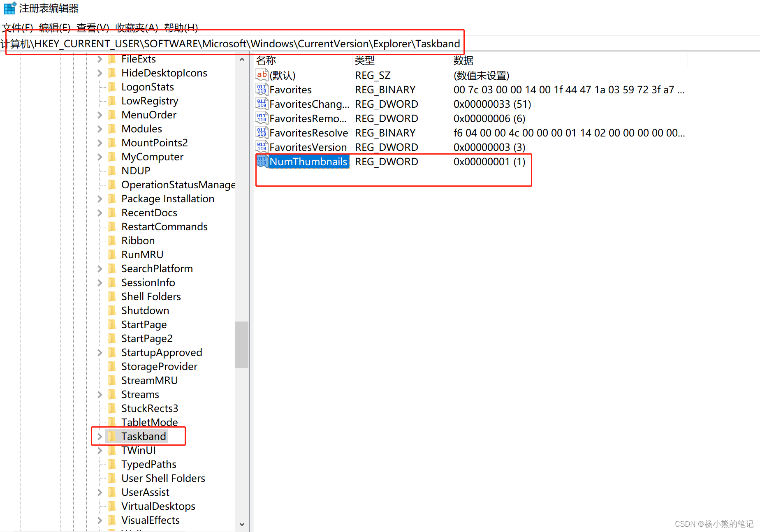Expand the SearchPlatform tree node
The width and height of the screenshot is (760, 532).
click(100, 269)
